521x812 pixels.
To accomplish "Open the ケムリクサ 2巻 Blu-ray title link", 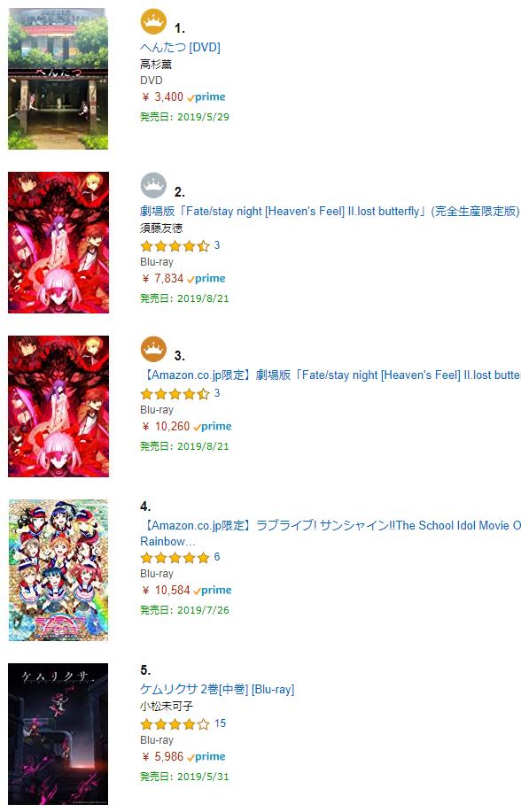I will coord(217,689).
